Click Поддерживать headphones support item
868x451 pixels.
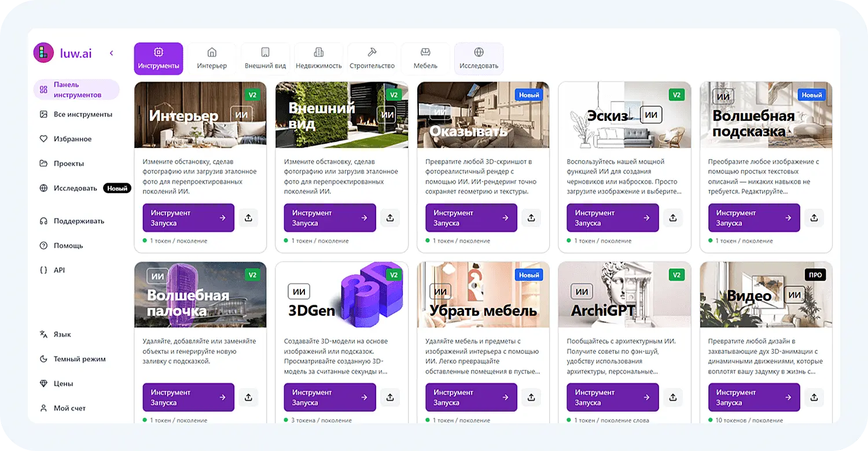pos(79,221)
